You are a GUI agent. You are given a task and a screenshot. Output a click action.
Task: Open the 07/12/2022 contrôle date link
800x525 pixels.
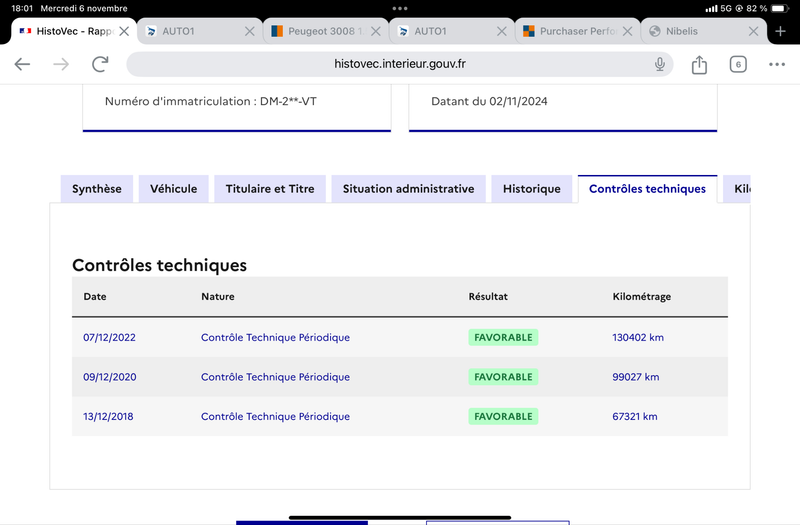[109, 337]
